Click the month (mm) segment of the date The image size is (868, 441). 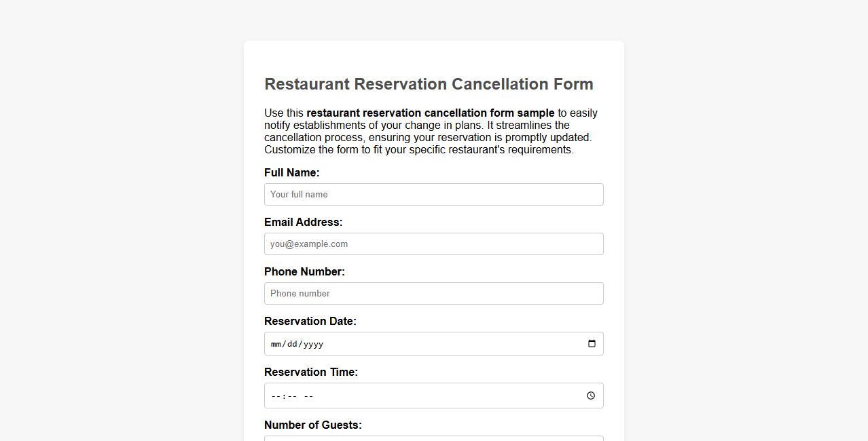276,344
